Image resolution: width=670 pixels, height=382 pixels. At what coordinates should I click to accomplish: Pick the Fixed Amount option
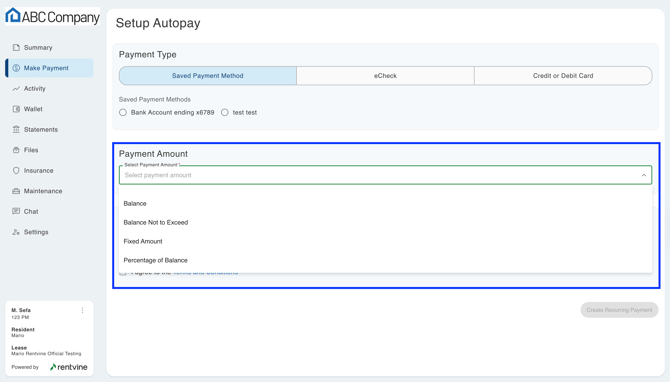[x=385, y=241]
